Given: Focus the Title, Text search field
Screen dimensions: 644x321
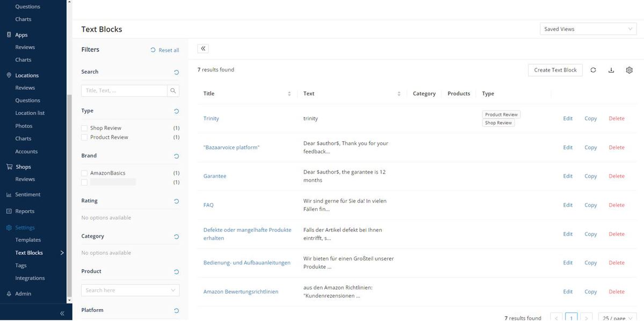Looking at the screenshot, I should tap(124, 91).
